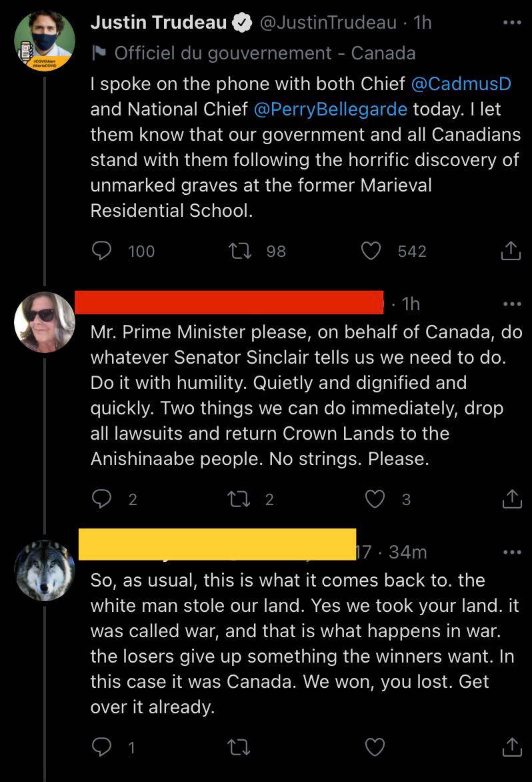Open more options on Senator Sinclair reply
The image size is (532, 782).
[511, 304]
